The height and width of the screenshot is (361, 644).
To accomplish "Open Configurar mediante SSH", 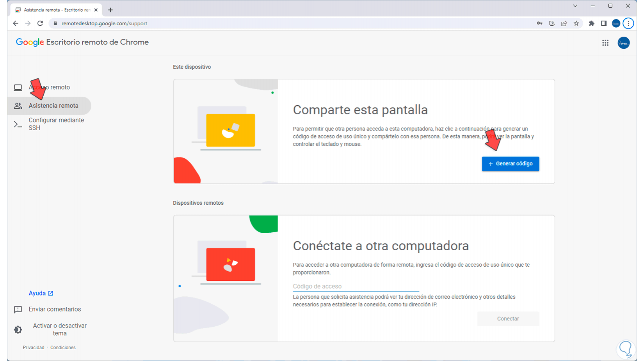I will (56, 124).
